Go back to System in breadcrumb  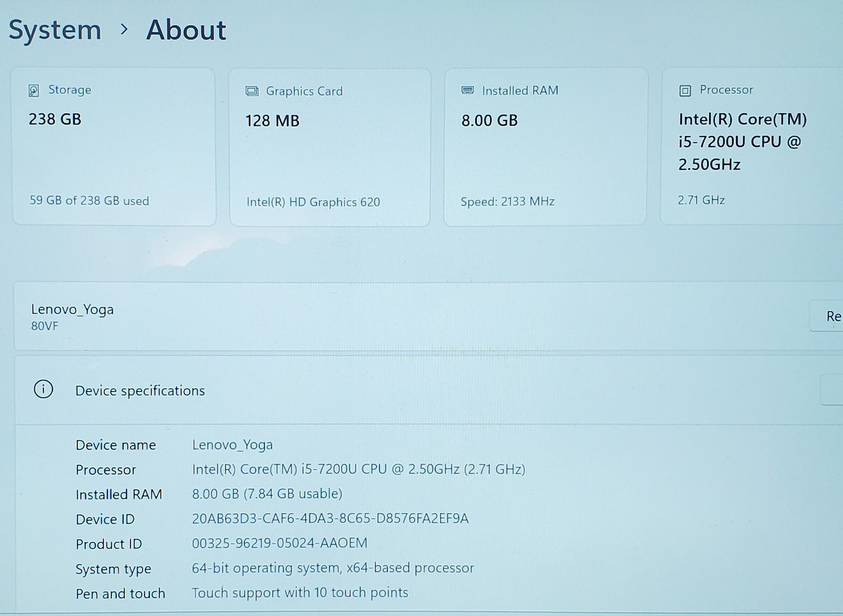(x=55, y=30)
